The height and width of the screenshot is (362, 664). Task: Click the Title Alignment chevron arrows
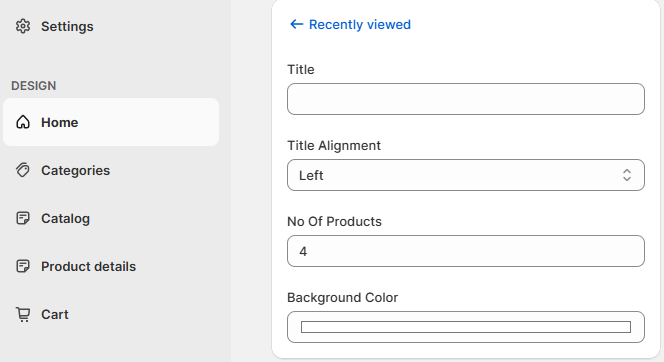627,175
